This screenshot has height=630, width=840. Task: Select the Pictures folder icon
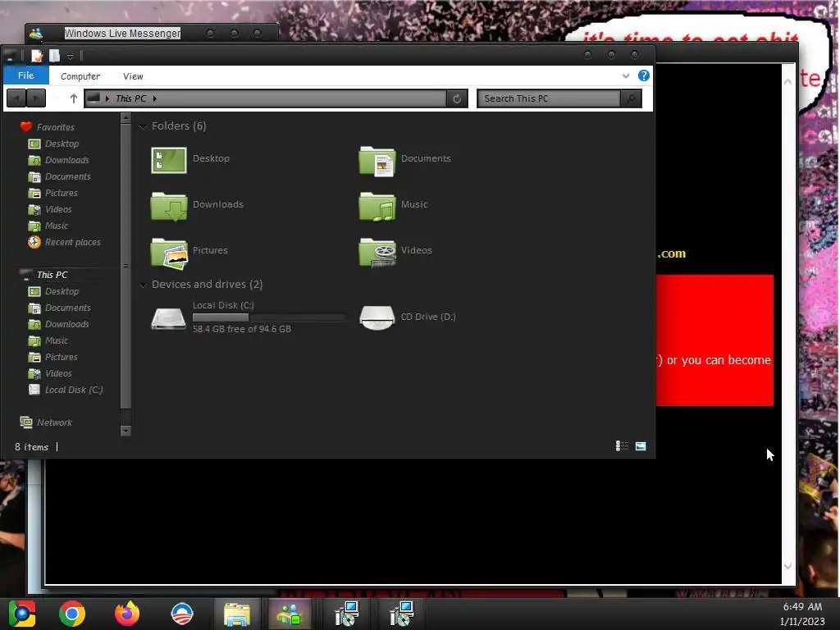pos(169,253)
